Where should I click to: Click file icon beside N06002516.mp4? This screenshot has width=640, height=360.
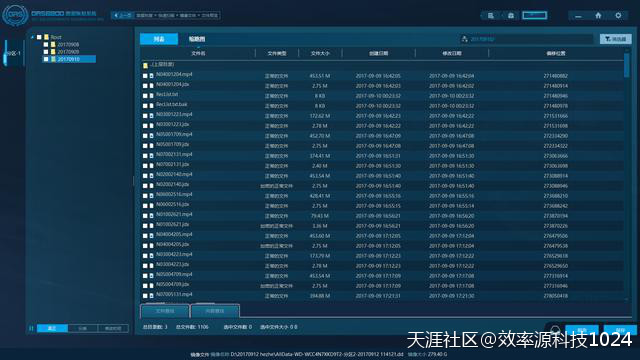[151, 196]
